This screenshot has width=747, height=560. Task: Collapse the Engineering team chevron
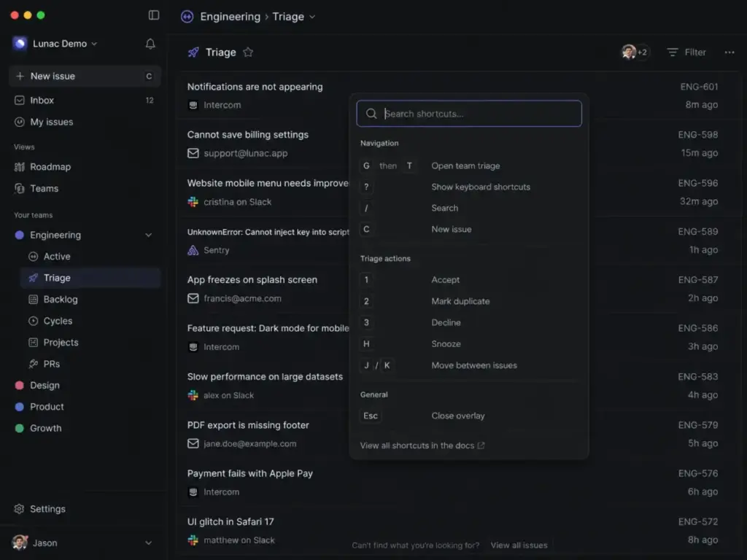(x=149, y=236)
